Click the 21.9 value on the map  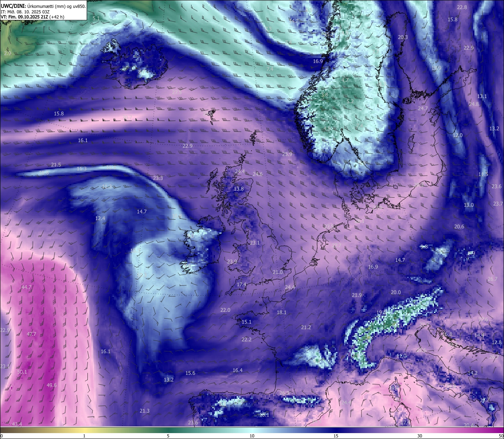click(x=357, y=295)
